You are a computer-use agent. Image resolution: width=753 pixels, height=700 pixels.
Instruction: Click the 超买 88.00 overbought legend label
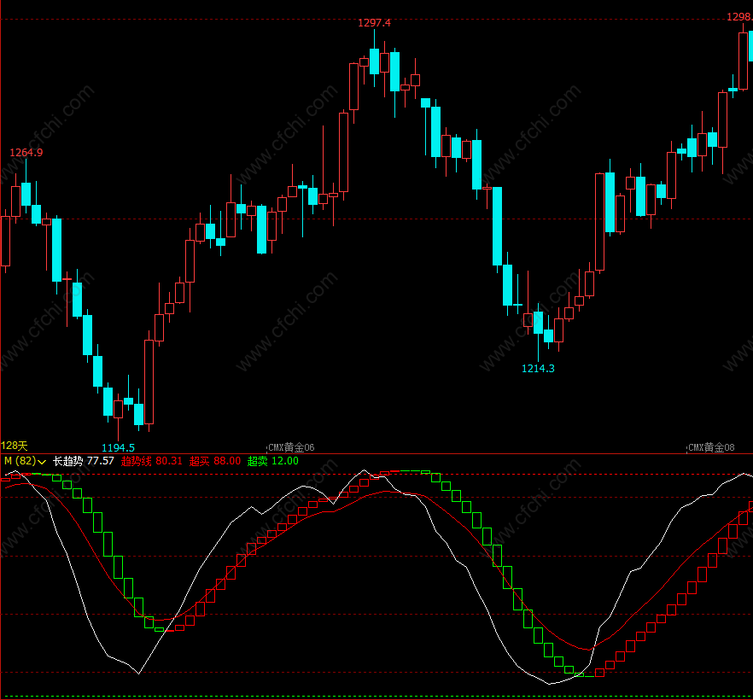point(215,461)
